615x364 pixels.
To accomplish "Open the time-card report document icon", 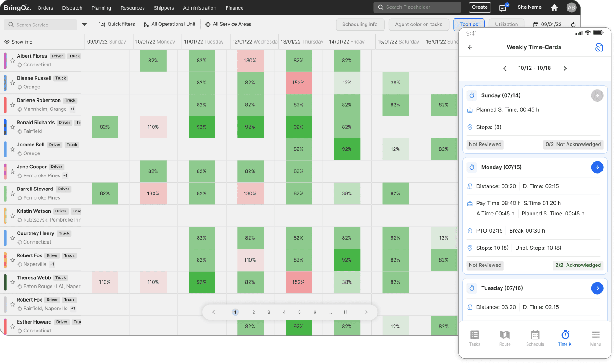I will [599, 47].
